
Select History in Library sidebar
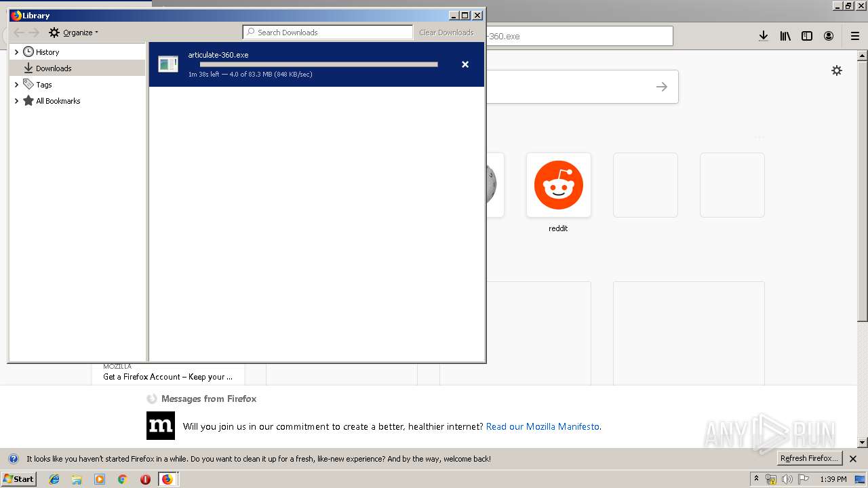(x=47, y=52)
